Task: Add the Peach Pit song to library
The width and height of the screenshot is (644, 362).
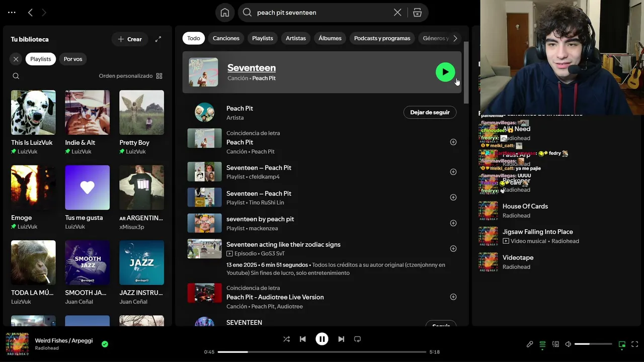Action: pos(453,142)
